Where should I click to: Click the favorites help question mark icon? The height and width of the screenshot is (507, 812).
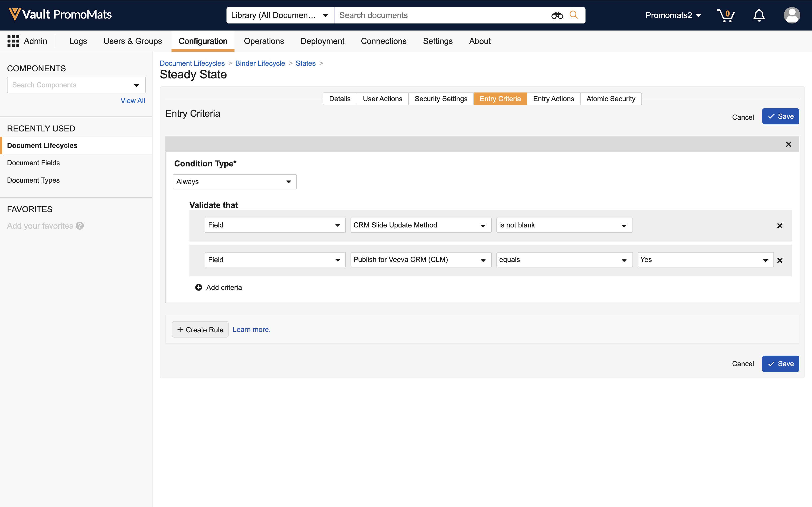click(80, 226)
